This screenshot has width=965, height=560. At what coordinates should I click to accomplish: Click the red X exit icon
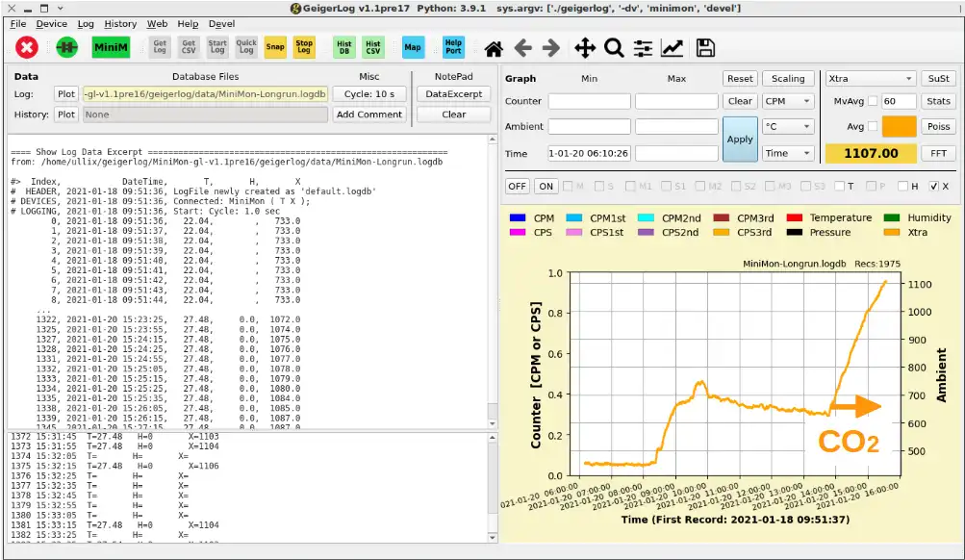tap(27, 47)
